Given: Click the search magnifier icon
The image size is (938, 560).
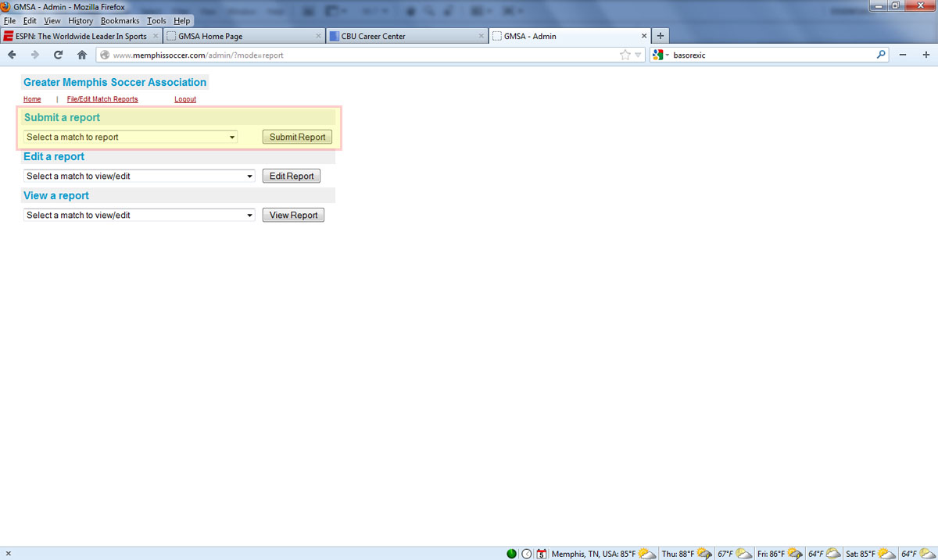Looking at the screenshot, I should (881, 55).
